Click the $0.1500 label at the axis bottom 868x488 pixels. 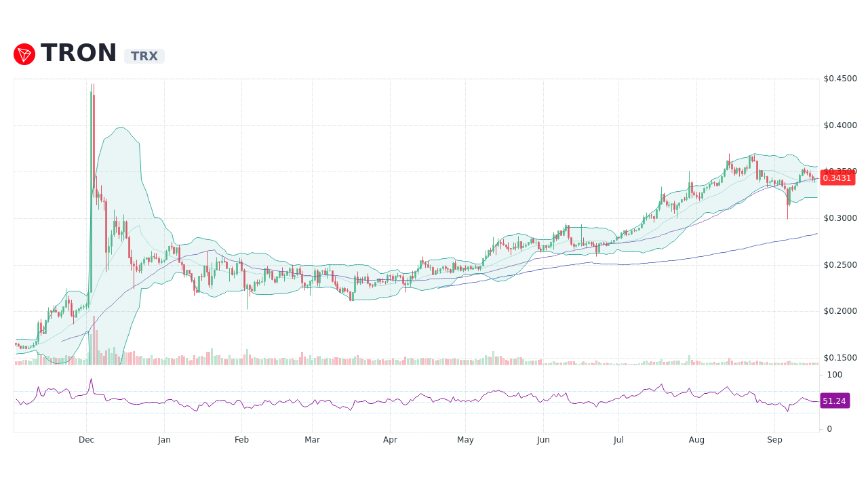[x=839, y=357]
